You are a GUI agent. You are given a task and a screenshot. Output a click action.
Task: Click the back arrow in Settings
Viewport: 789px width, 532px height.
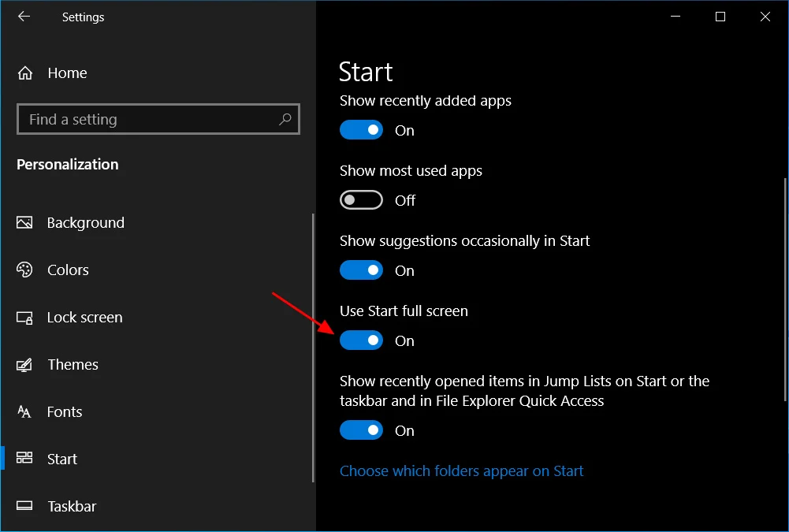click(x=23, y=17)
